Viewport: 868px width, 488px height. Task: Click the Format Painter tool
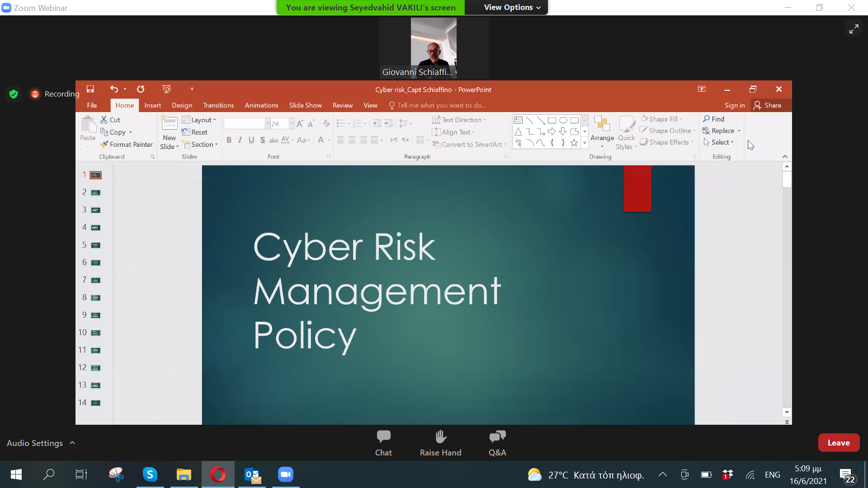tap(127, 145)
